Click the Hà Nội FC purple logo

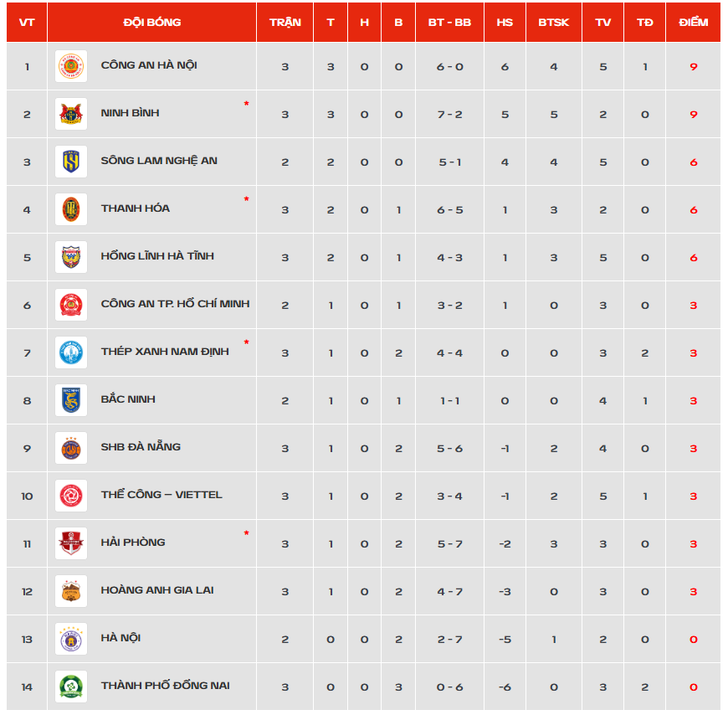pyautogui.click(x=71, y=639)
